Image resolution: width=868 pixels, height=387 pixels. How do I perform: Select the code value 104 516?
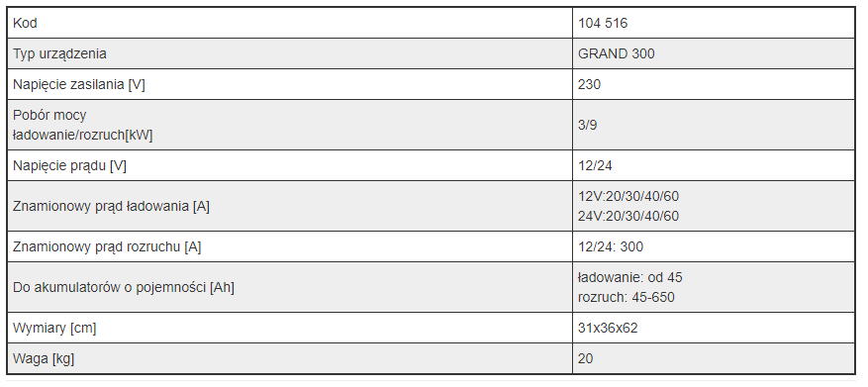(603, 23)
